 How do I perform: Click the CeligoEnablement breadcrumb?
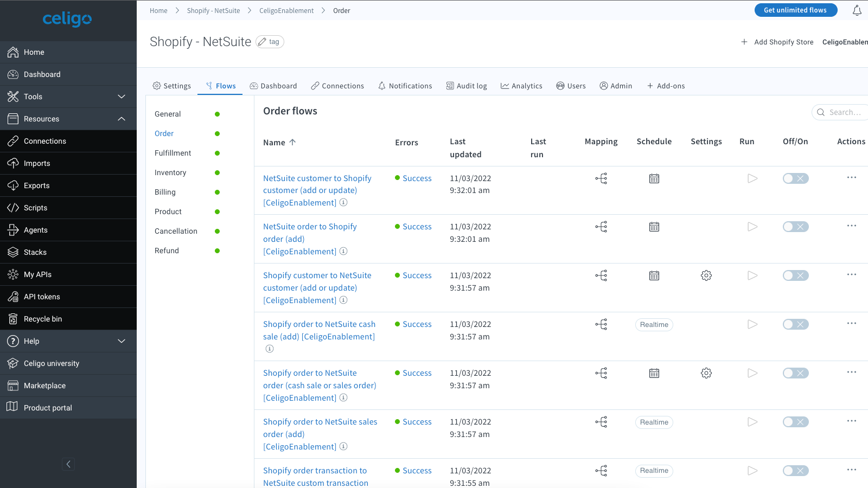(x=286, y=10)
